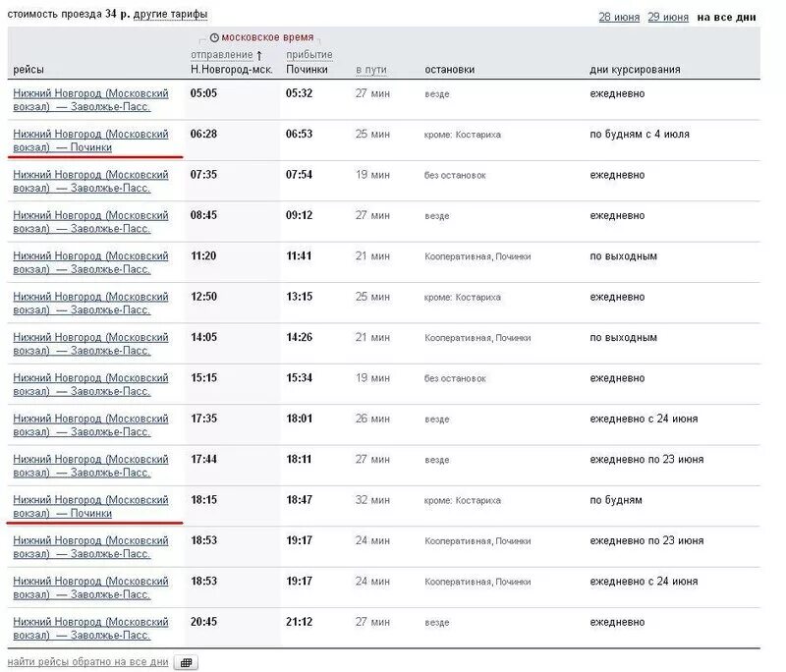Click the стоимость проезда 34 р. text

point(69,14)
